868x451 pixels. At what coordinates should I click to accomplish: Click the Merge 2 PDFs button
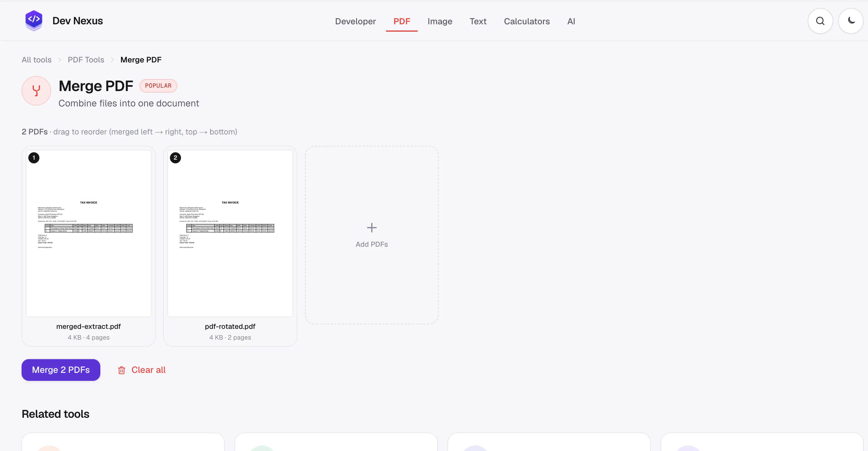pyautogui.click(x=61, y=370)
